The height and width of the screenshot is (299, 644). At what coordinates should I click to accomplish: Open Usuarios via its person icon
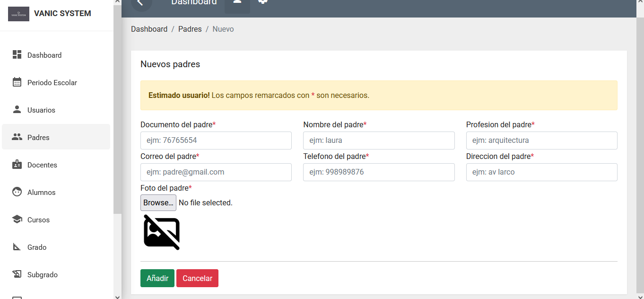click(17, 110)
